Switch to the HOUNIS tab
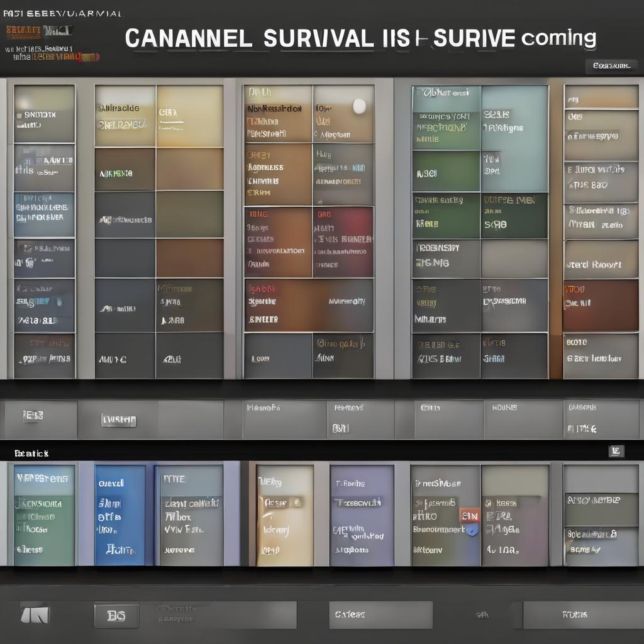 click(x=504, y=408)
